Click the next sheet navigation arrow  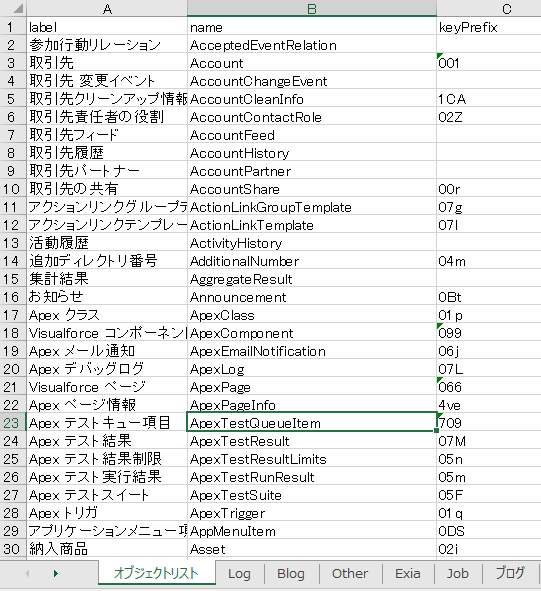click(56, 573)
